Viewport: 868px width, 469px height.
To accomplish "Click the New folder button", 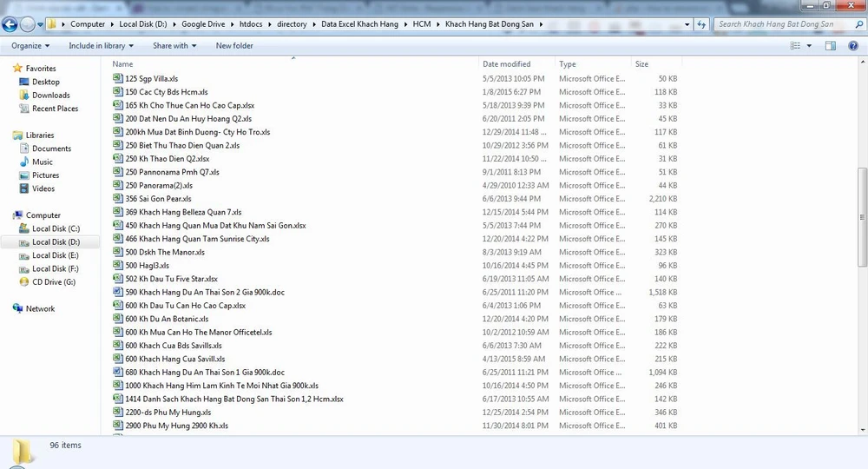I will [x=234, y=45].
